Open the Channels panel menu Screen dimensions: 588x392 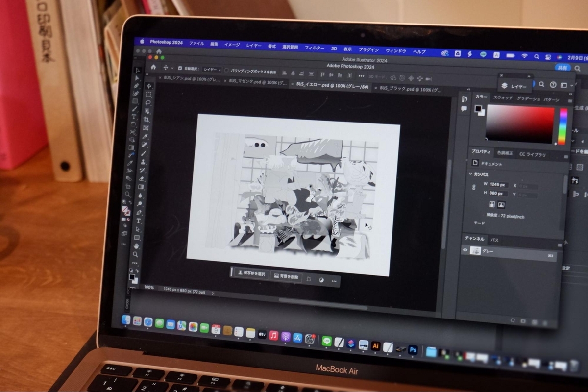[x=559, y=245]
